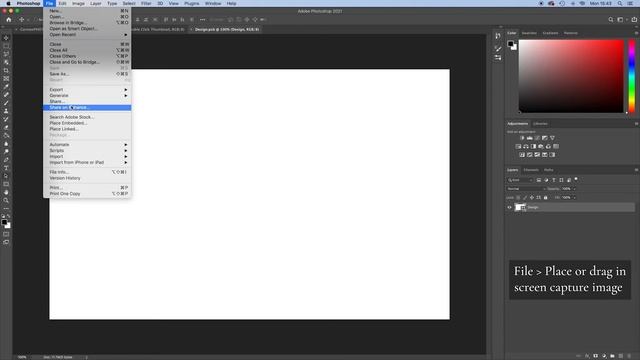Select the Spot Healing Brush tool
The height and width of the screenshot is (360, 640).
pyautogui.click(x=6, y=95)
